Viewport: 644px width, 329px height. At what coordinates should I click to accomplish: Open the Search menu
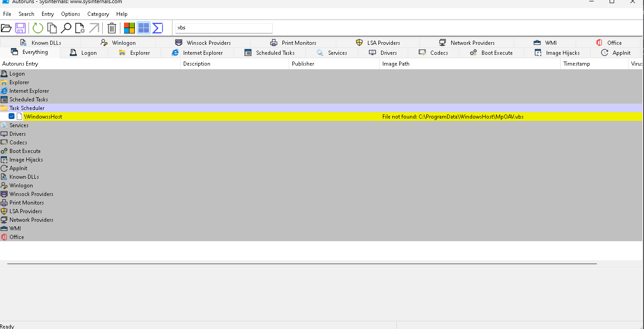point(26,14)
